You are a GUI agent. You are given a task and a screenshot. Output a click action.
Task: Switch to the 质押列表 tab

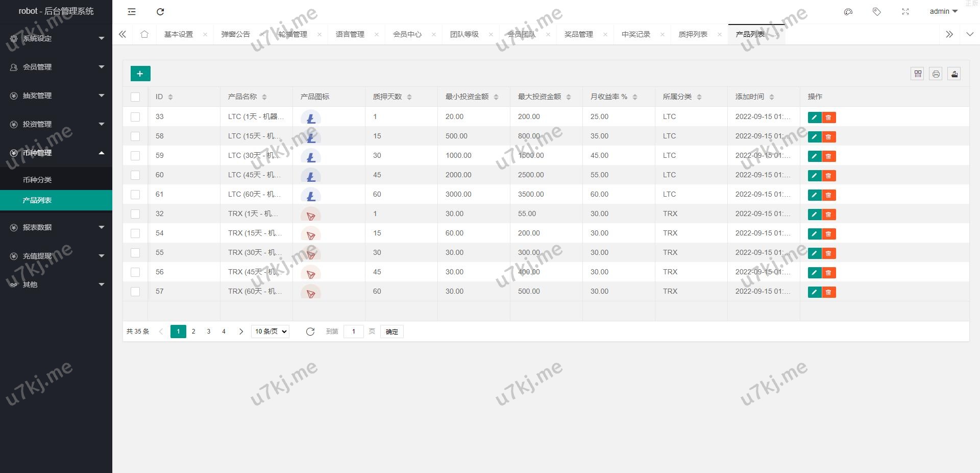click(x=693, y=34)
